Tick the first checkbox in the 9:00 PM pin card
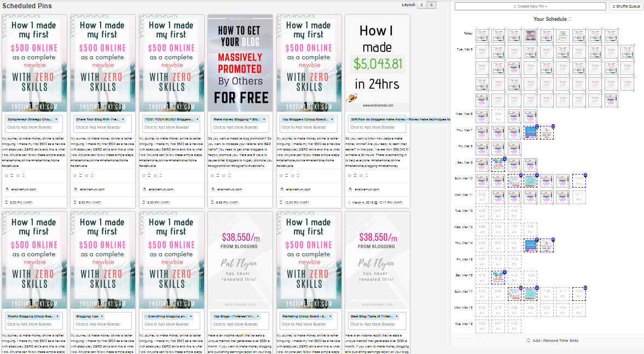Image resolution: width=644 pixels, height=354 pixels. tap(76, 176)
